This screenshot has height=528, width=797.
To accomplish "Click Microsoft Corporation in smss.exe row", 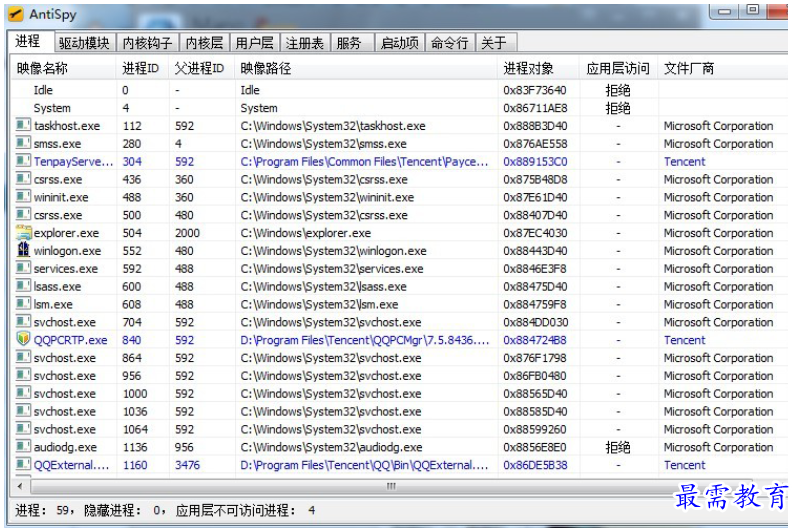I will (718, 144).
